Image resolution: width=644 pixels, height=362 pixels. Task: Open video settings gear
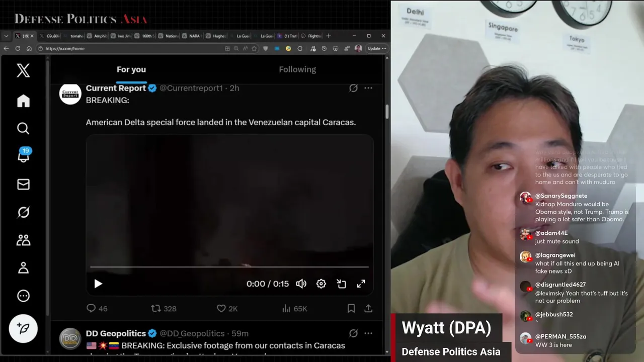tap(321, 284)
